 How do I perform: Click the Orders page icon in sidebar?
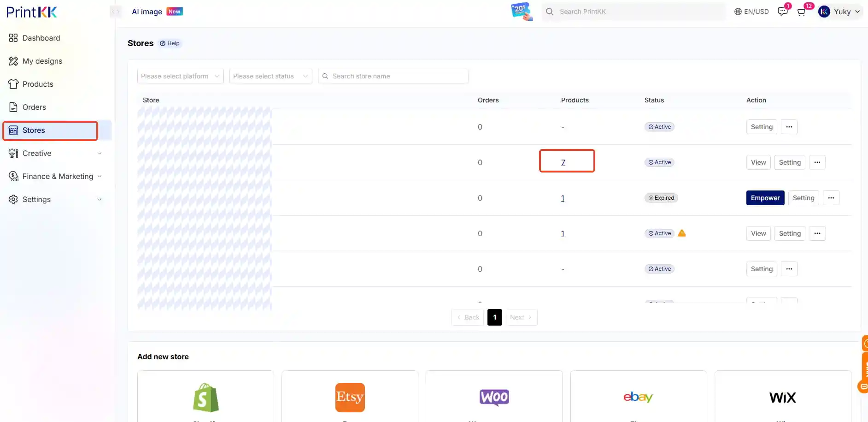13,107
